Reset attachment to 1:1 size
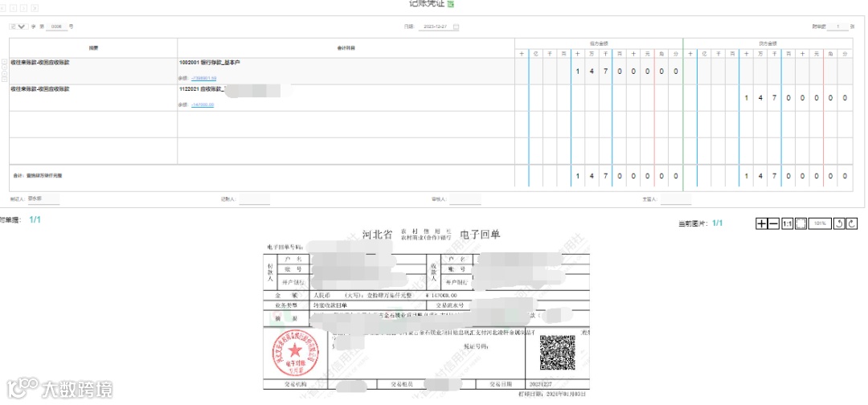The width and height of the screenshot is (868, 405). coord(787,223)
